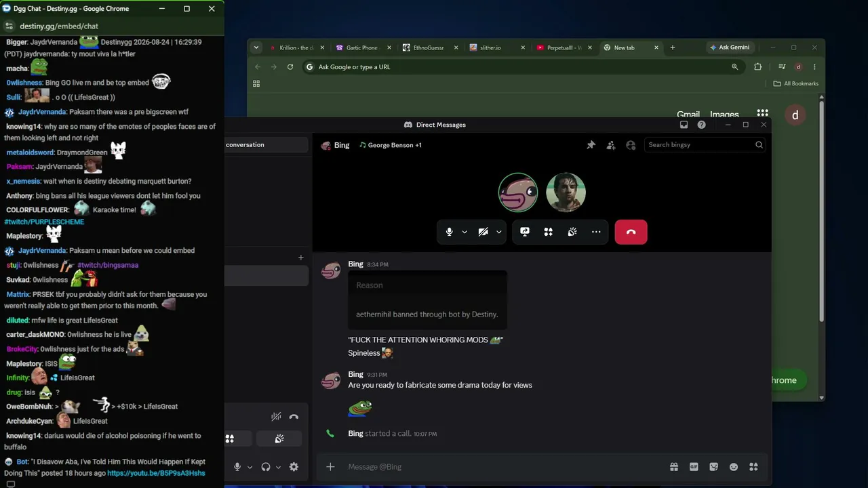This screenshot has width=868, height=488.
Task: Reload the page in the background Chrome window
Action: click(x=290, y=67)
